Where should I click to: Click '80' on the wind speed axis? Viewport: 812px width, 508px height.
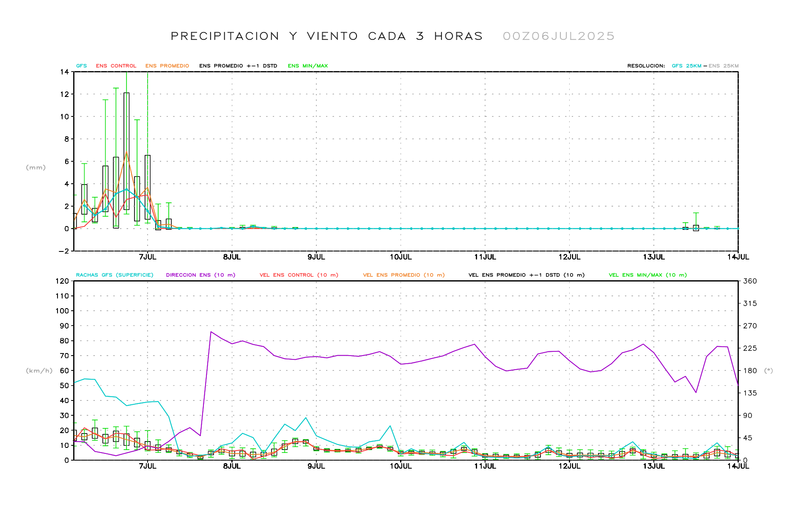(x=64, y=341)
